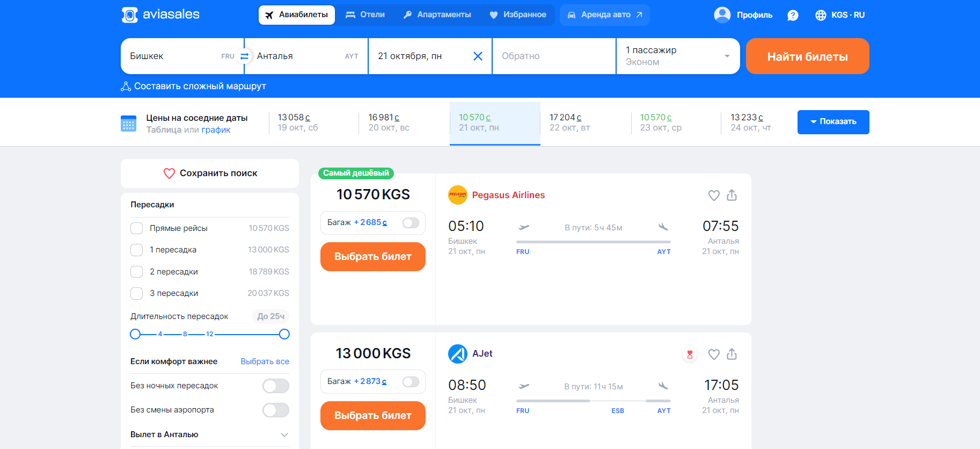Toggle Без смены аэропорта switch
Screen dimensions: 980x449
tap(276, 410)
